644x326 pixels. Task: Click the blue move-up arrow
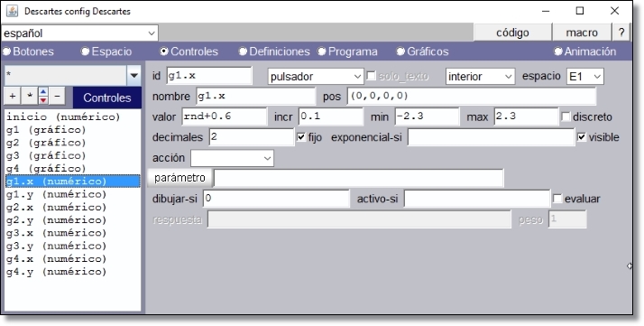click(x=43, y=92)
